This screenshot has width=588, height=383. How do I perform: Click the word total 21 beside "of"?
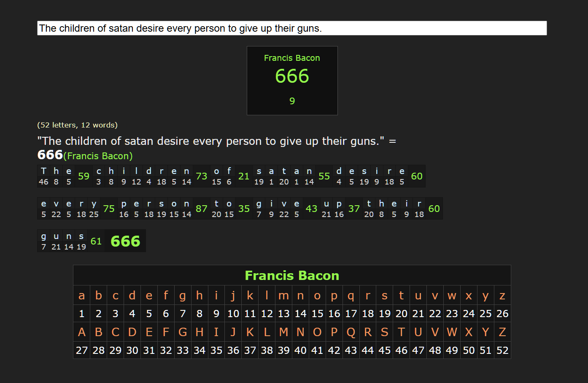tap(244, 176)
